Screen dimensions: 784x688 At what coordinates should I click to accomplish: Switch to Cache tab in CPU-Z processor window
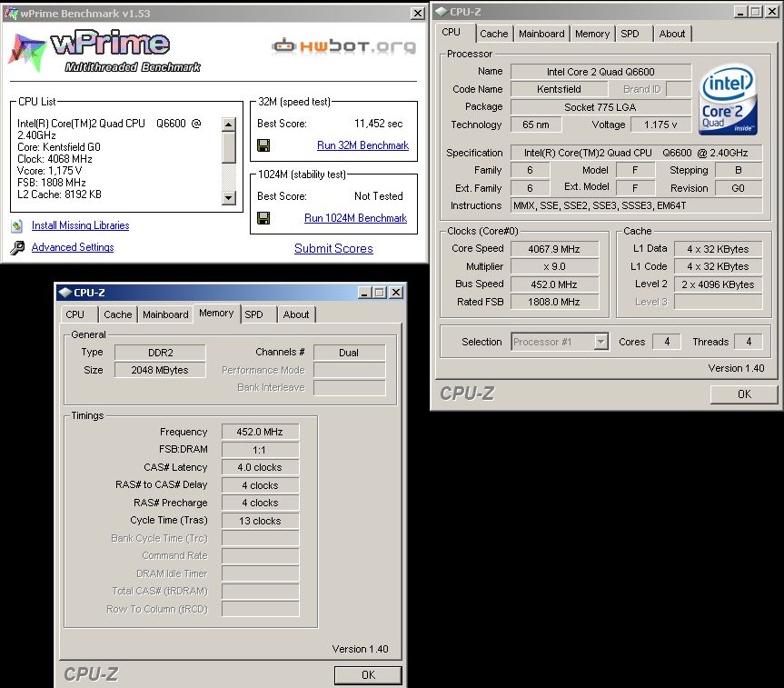click(x=494, y=34)
